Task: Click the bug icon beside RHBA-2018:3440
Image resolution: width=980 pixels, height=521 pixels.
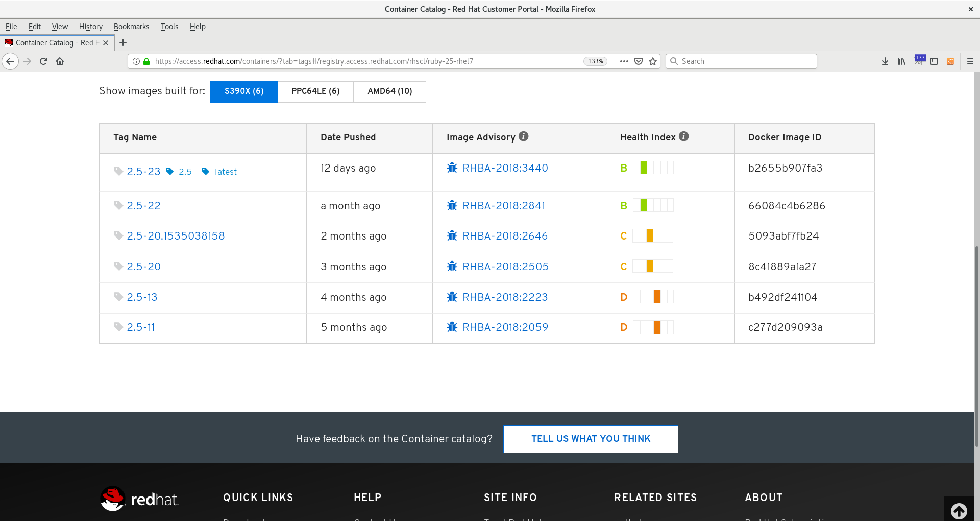Action: [x=452, y=168]
